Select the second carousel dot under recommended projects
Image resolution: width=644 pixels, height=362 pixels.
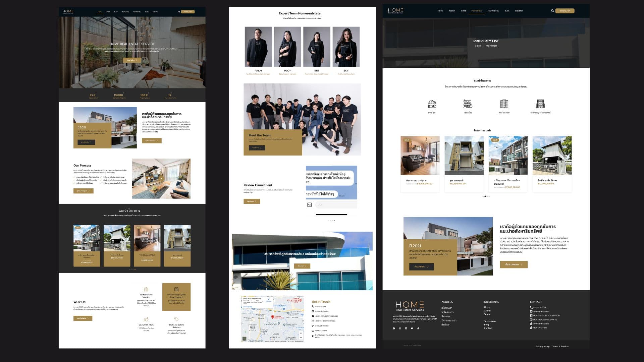[x=485, y=196]
